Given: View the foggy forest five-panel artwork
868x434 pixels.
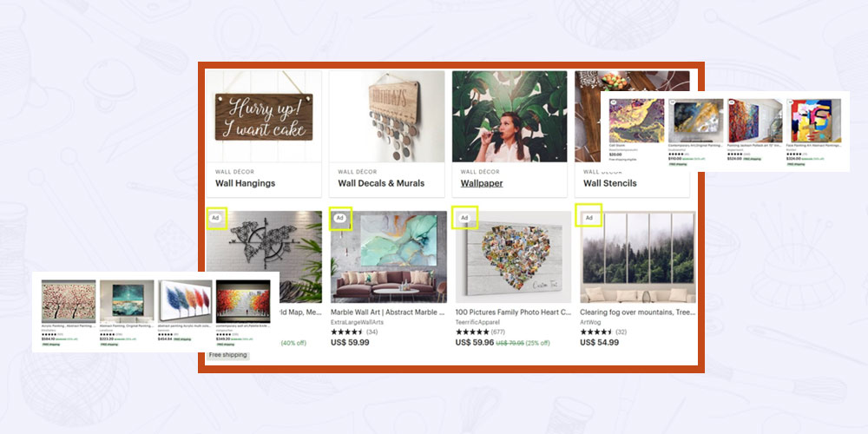Looking at the screenshot, I should click(x=638, y=256).
